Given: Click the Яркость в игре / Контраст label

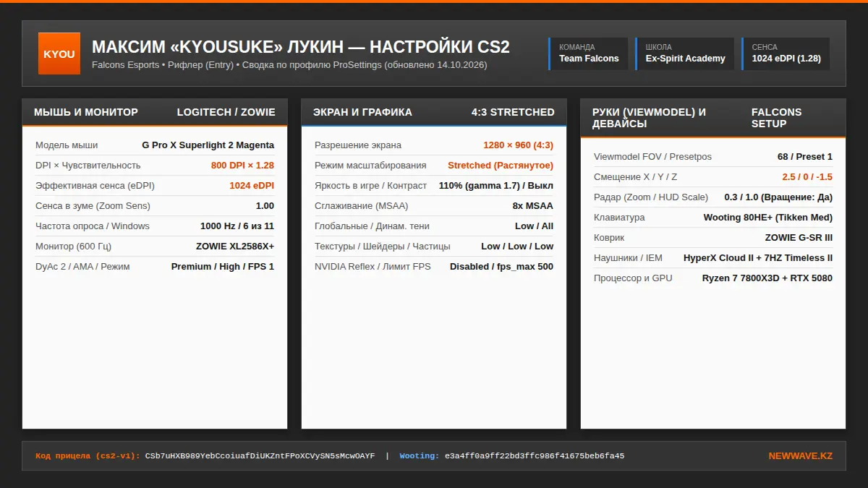Looking at the screenshot, I should click(370, 185).
